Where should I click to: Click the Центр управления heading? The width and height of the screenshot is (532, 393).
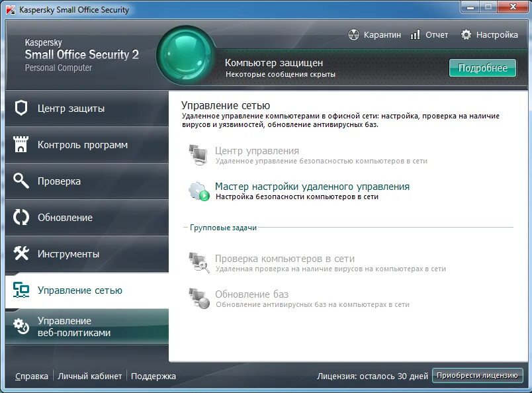(257, 151)
